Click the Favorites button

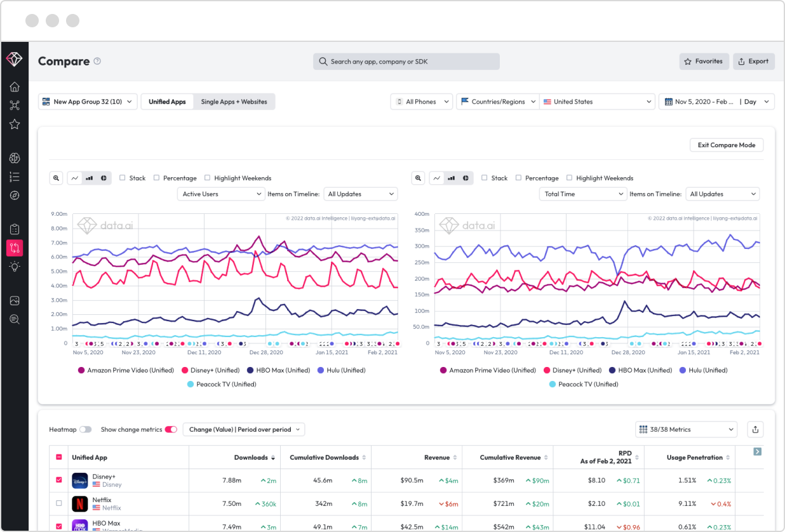(704, 62)
